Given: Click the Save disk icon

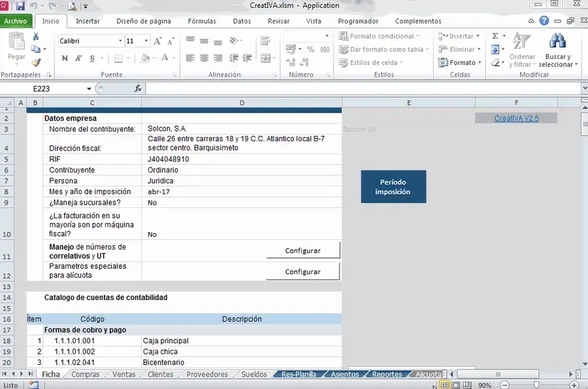Looking at the screenshot, I should [x=20, y=6].
